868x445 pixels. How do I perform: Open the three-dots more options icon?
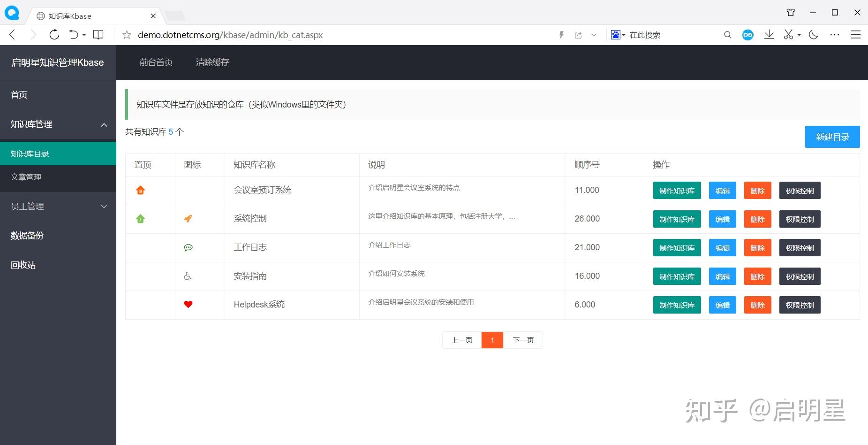tap(835, 35)
